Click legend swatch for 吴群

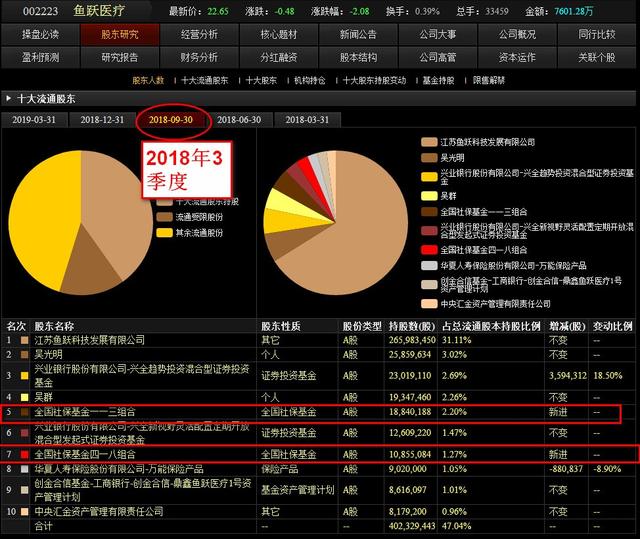tap(429, 196)
